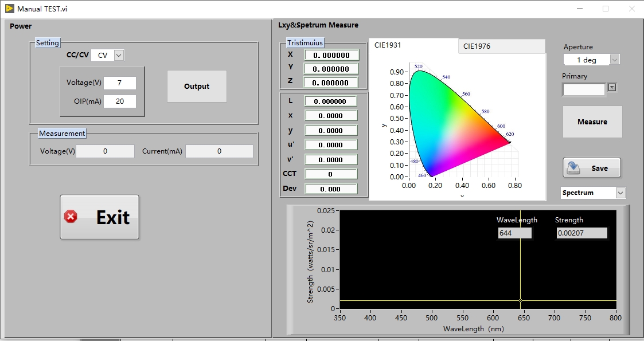Click the WaveLength cursor value box

pyautogui.click(x=514, y=233)
